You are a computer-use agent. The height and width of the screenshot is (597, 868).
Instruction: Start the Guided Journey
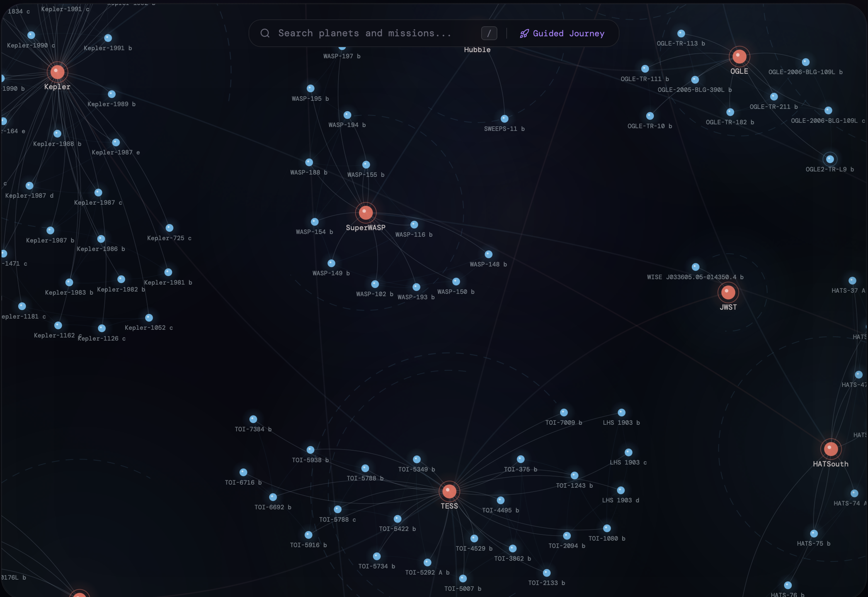[x=568, y=34]
